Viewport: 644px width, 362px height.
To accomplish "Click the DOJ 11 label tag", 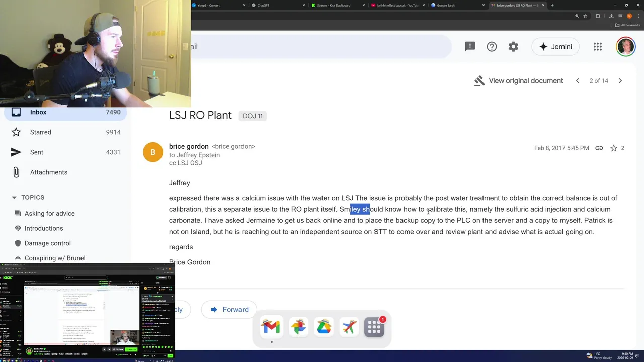I will [253, 116].
